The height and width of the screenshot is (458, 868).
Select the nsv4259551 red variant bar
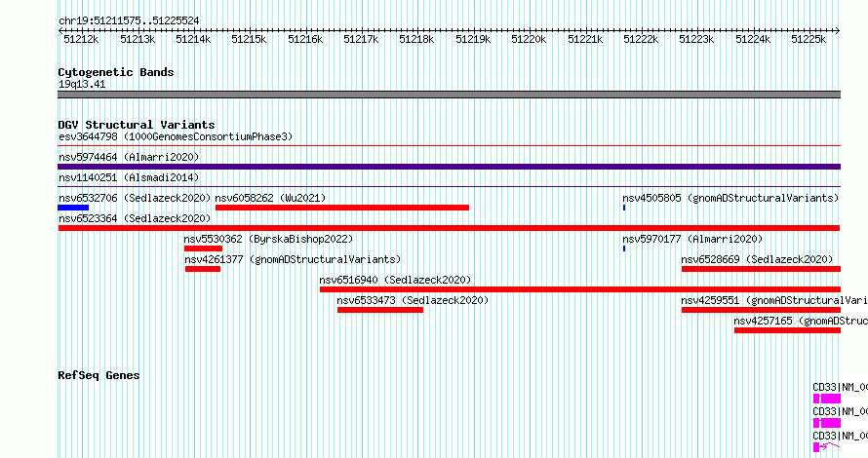coord(761,310)
